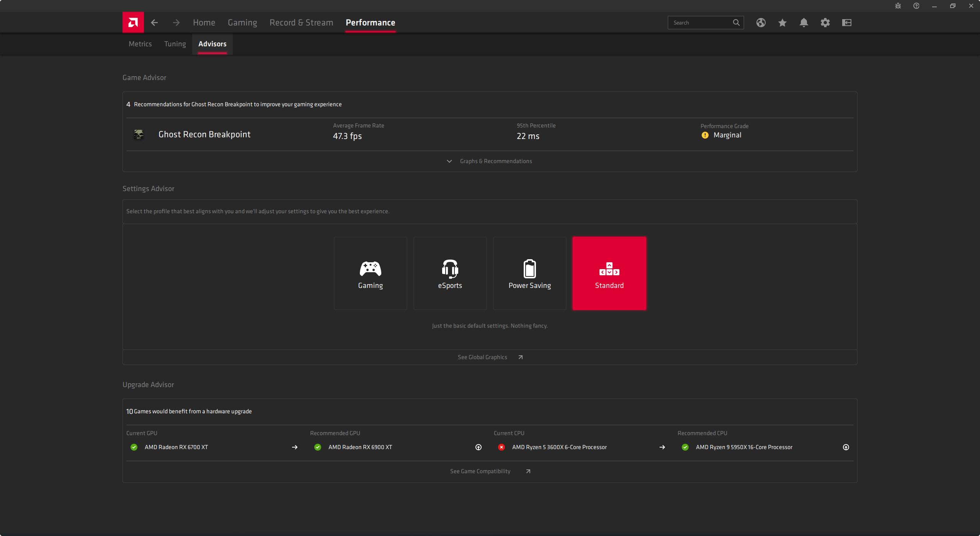Click the Graphs & Recommendations label
Image resolution: width=980 pixels, height=536 pixels.
click(496, 161)
